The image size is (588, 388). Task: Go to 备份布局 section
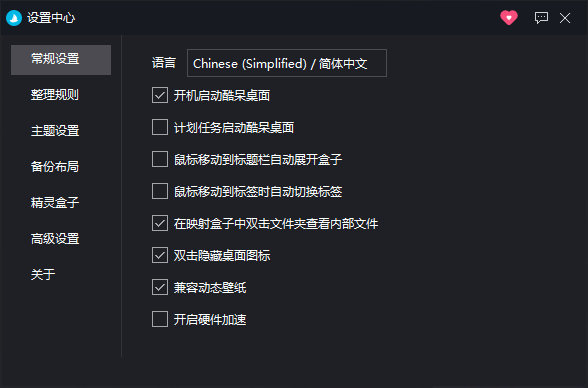point(55,166)
